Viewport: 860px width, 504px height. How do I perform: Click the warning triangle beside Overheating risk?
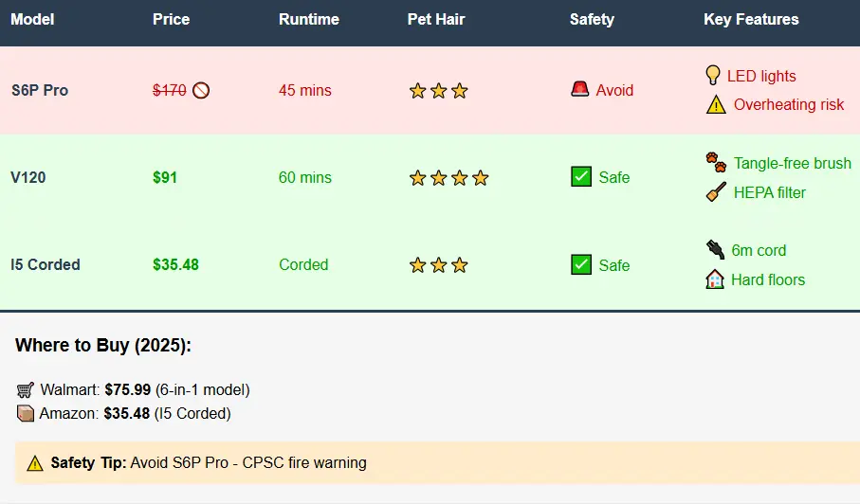pos(716,104)
